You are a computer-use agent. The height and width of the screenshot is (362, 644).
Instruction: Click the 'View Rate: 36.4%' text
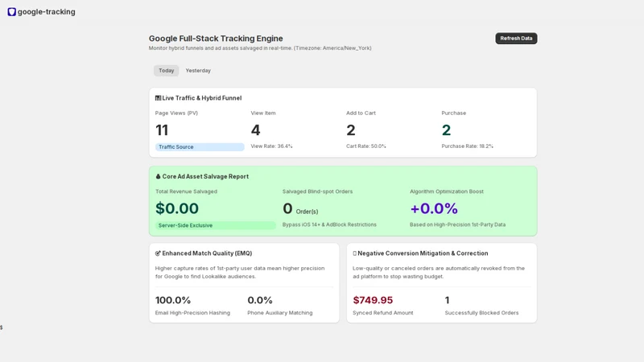coord(271,146)
